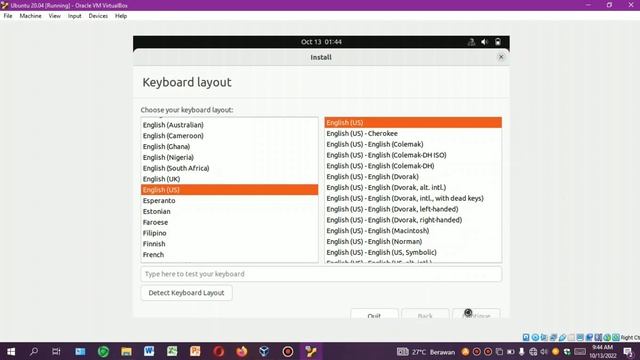Select Filipino layout
The width and height of the screenshot is (640, 360).
point(229,233)
